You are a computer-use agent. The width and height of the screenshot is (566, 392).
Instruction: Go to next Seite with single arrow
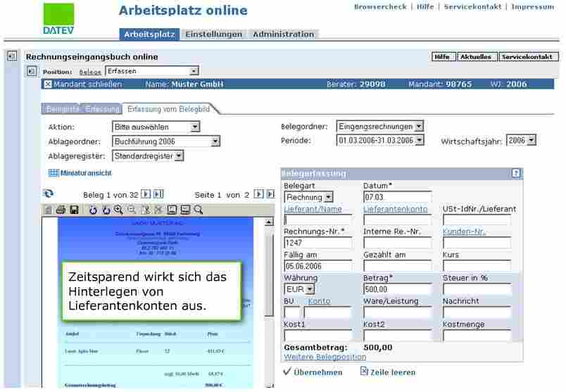[x=258, y=194]
